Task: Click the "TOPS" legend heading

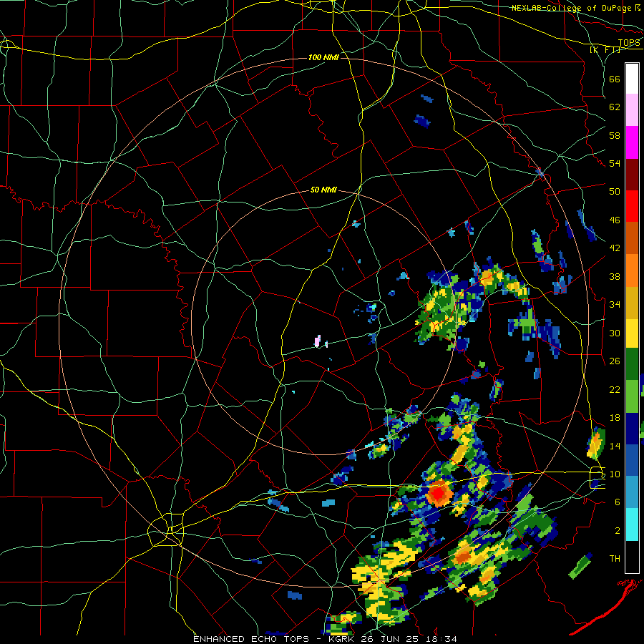Action: (629, 43)
